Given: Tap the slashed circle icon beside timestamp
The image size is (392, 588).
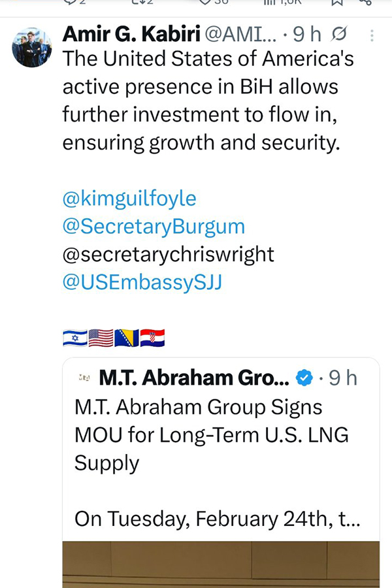Looking at the screenshot, I should 340,34.
